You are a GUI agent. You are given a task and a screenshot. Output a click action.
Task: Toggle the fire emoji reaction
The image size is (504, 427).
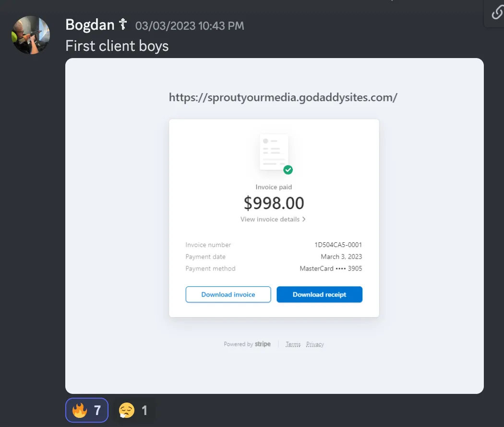87,410
